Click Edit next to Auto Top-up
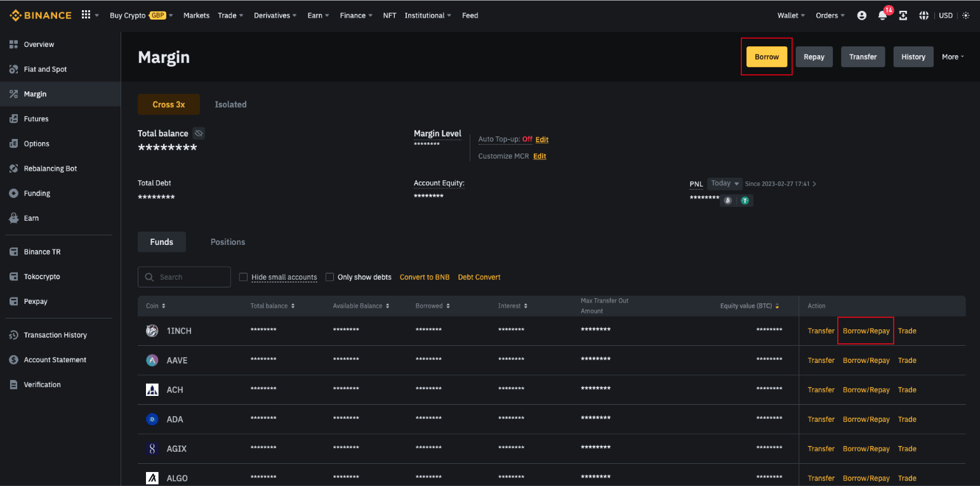 coord(542,140)
